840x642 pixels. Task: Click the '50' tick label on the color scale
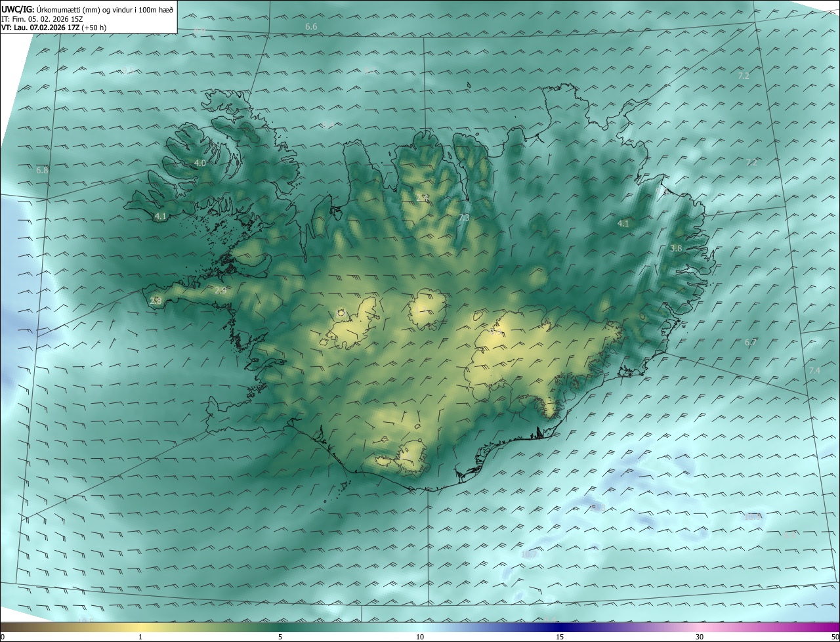coord(835,637)
